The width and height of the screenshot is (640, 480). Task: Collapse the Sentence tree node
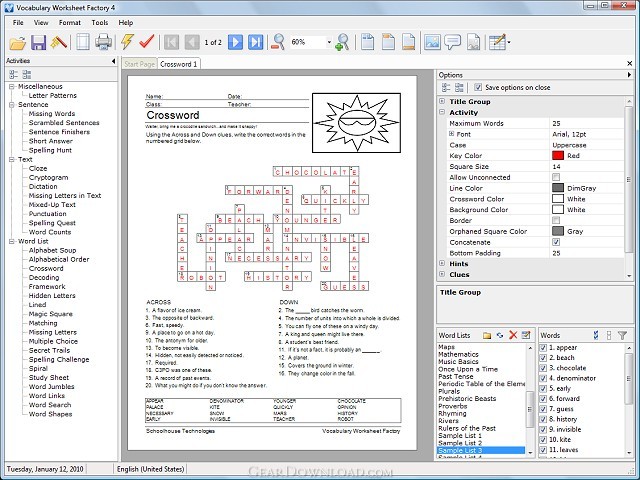[12, 104]
